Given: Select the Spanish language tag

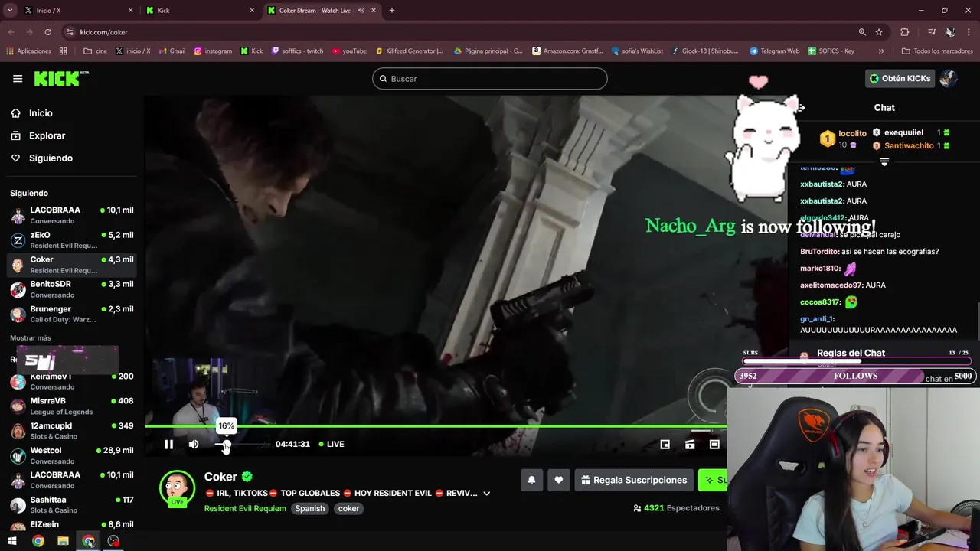Looking at the screenshot, I should (x=310, y=508).
